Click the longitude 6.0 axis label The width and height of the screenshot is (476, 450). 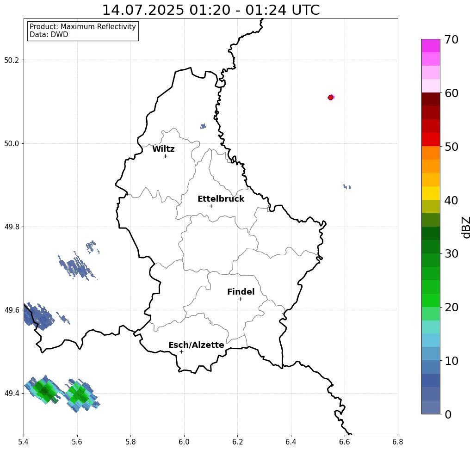[184, 442]
